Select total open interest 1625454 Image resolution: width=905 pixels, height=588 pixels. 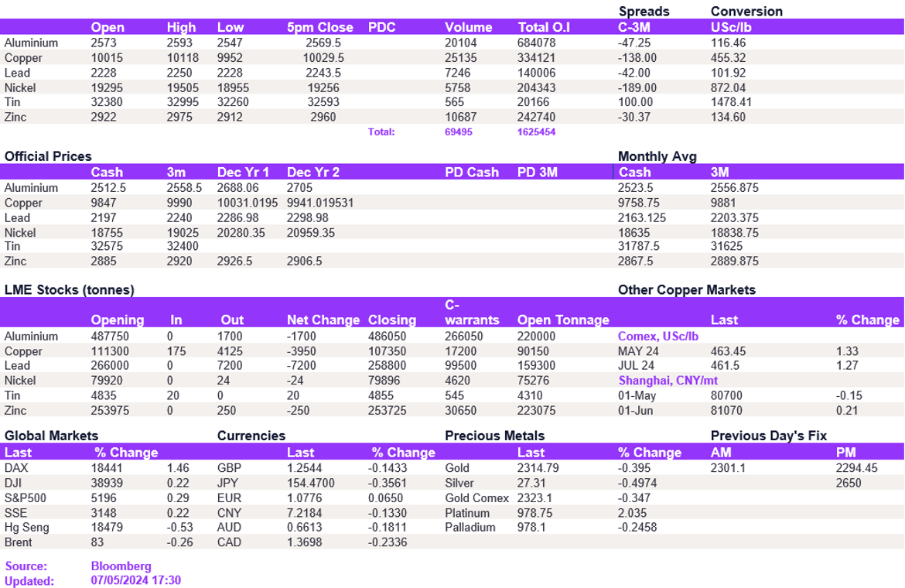tap(536, 132)
